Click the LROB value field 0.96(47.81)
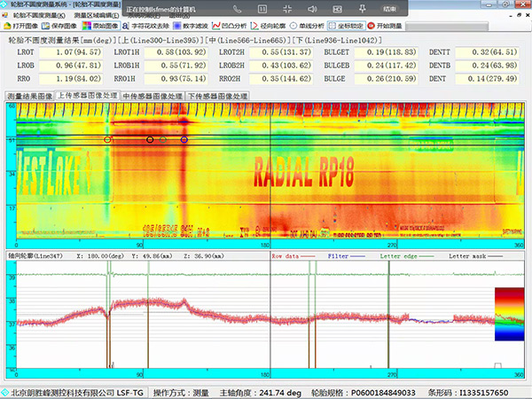532x399 pixels. click(71, 66)
